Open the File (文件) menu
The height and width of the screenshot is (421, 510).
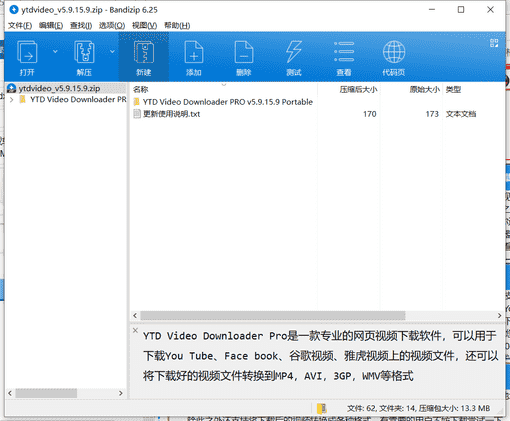click(20, 25)
